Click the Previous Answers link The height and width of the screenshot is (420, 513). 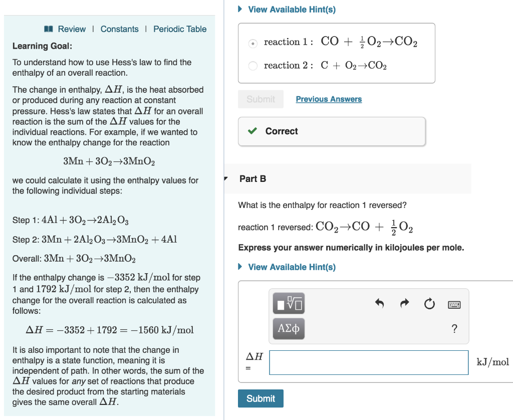(x=329, y=99)
